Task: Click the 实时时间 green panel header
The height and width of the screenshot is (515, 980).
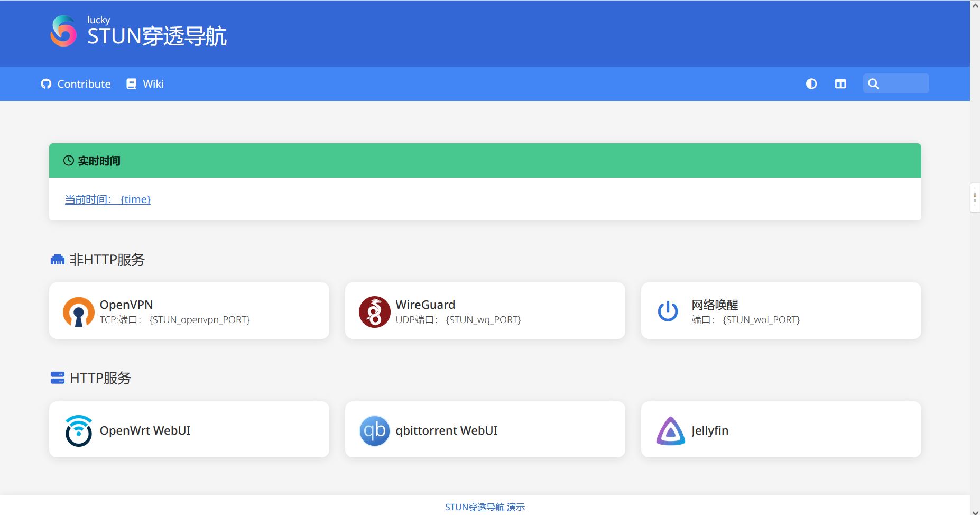Action: click(x=485, y=161)
